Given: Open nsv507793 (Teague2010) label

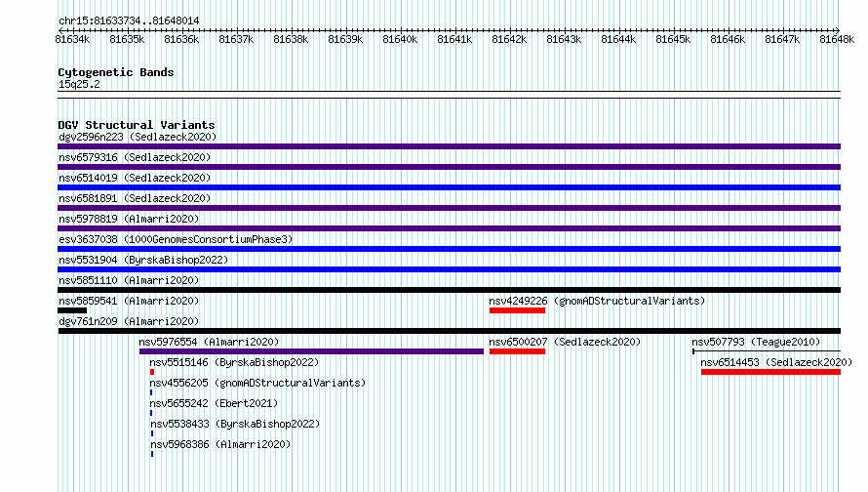Looking at the screenshot, I should coord(756,342).
